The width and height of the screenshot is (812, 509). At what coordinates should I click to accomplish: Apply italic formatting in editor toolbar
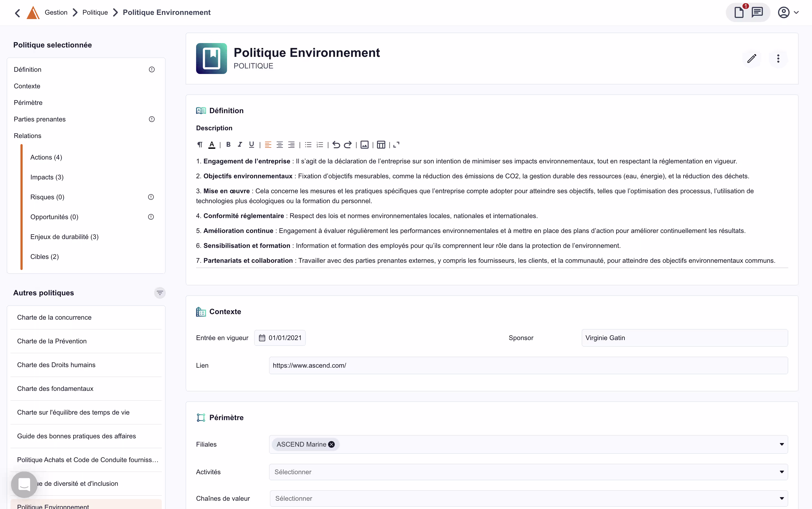(240, 145)
